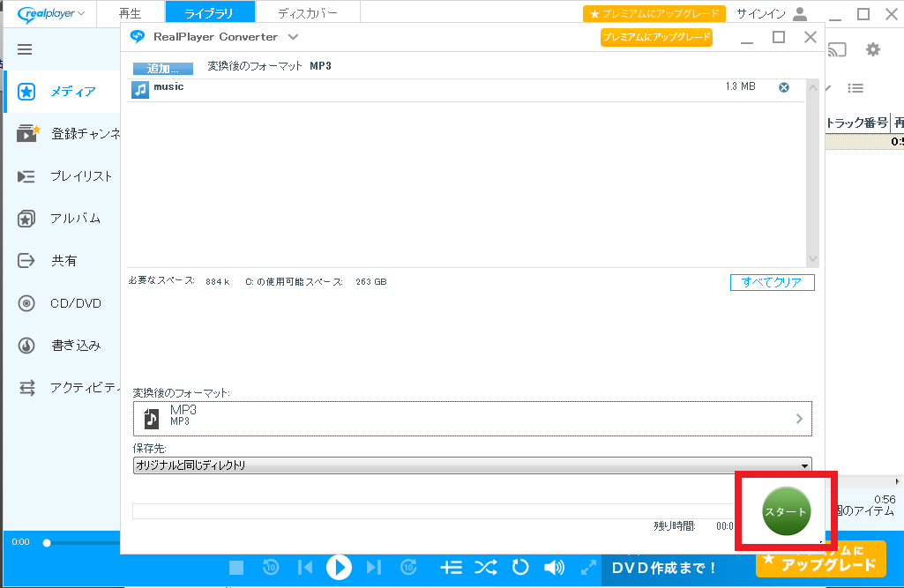Click the 追加... button
The image size is (904, 588).
162,69
